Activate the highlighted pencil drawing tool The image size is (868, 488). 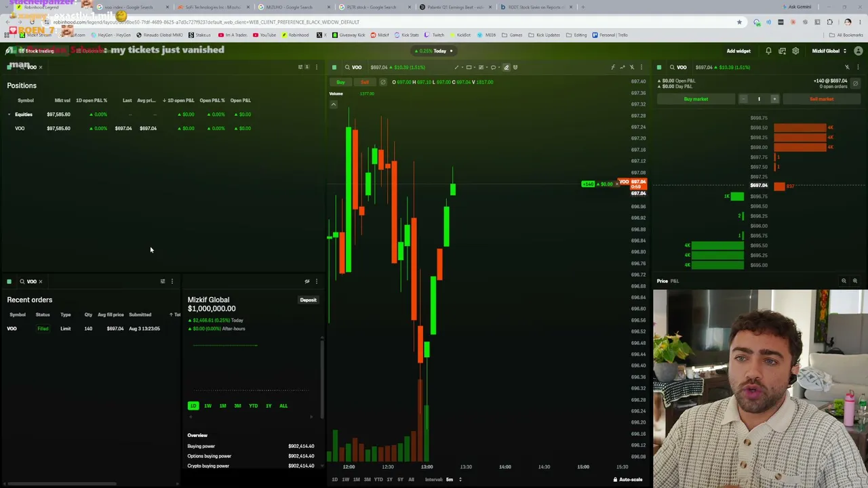(506, 67)
